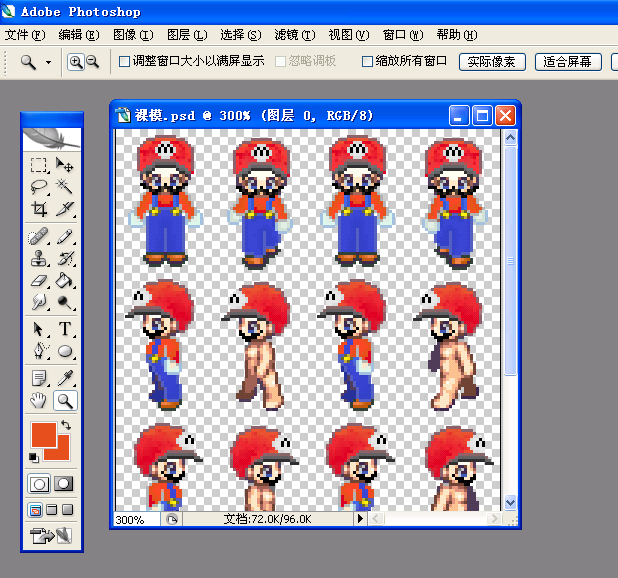Activate the Hand tool
The width and height of the screenshot is (618, 578).
(x=39, y=401)
